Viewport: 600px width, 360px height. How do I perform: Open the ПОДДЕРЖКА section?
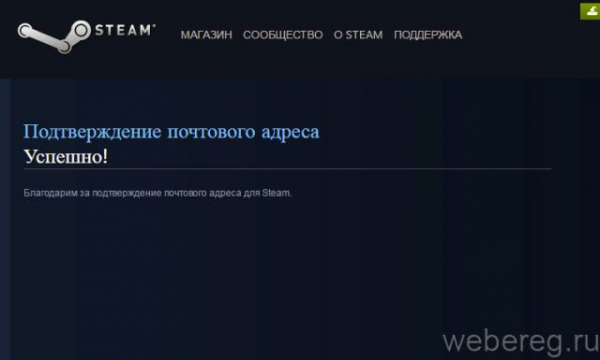[428, 35]
